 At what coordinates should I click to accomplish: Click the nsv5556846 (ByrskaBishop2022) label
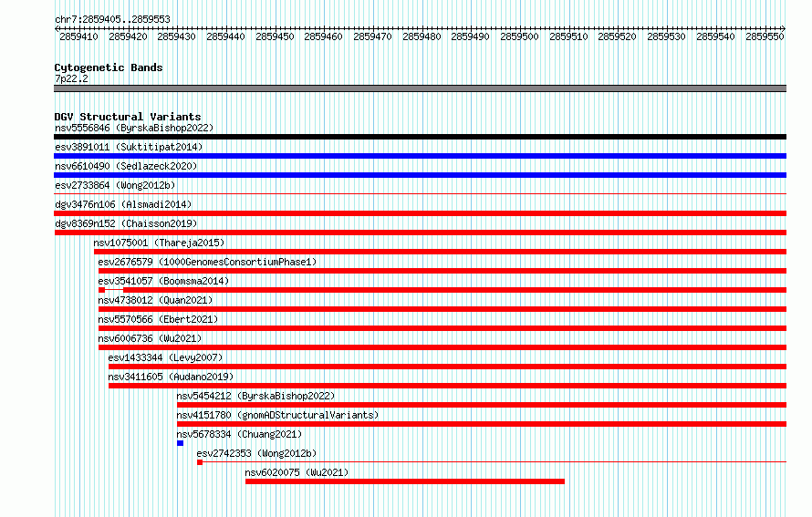click(134, 128)
